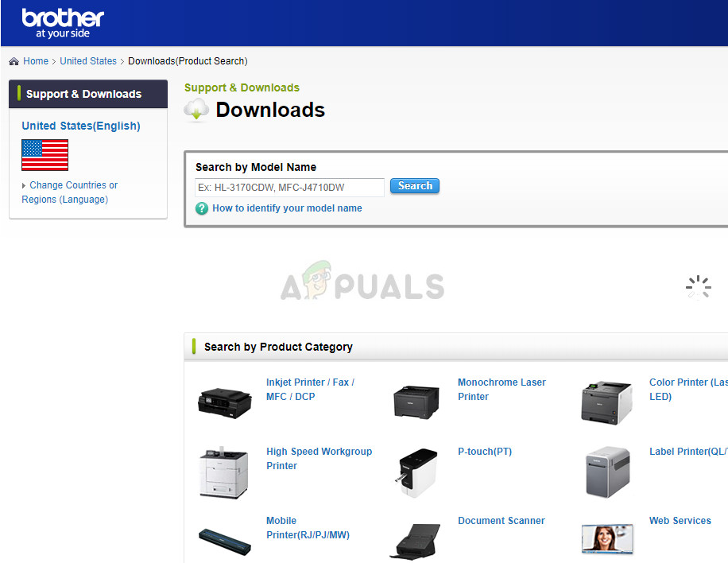
Task: Click the Support & Downloads green heading
Action: (x=242, y=87)
